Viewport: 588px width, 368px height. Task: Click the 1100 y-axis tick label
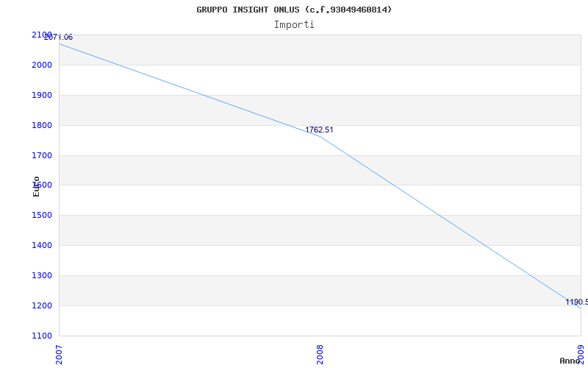(42, 336)
